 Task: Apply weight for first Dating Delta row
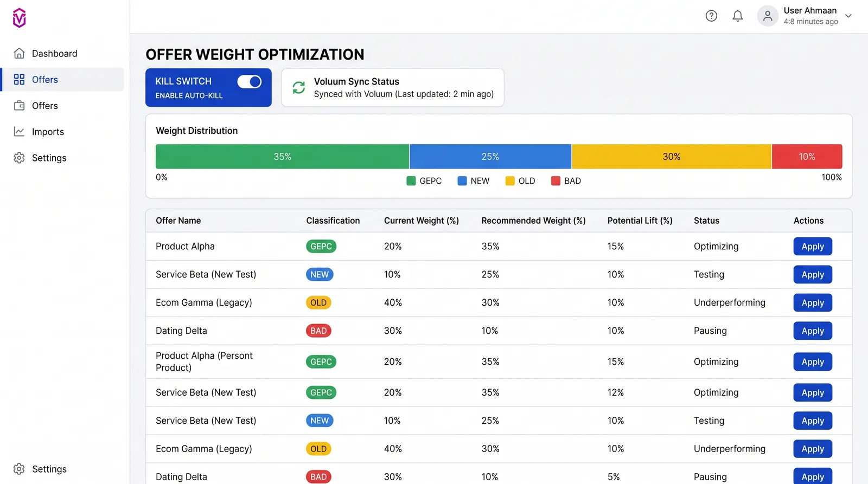click(813, 331)
